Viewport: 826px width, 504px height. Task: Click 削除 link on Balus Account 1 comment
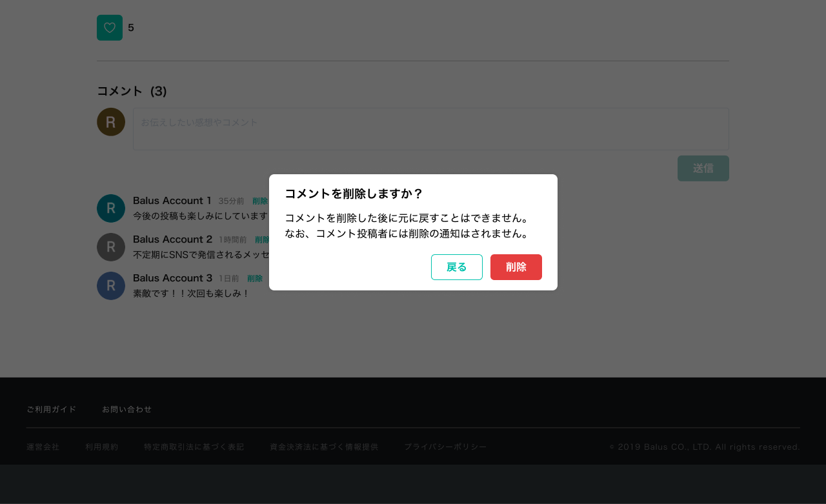(x=259, y=201)
